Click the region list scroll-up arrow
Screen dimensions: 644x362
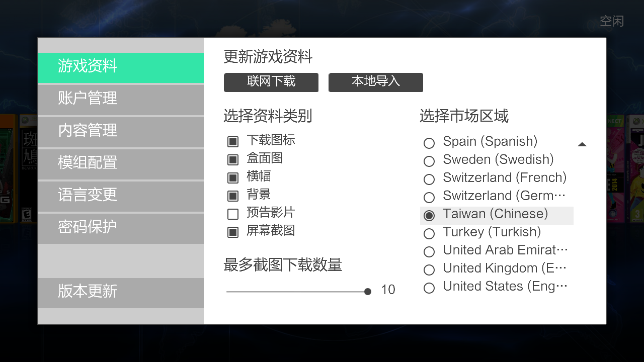582,144
